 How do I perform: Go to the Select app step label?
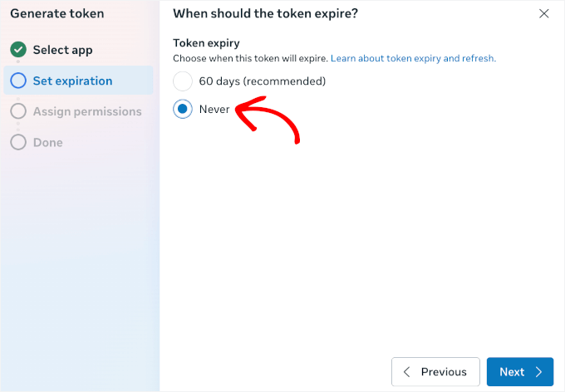point(62,50)
